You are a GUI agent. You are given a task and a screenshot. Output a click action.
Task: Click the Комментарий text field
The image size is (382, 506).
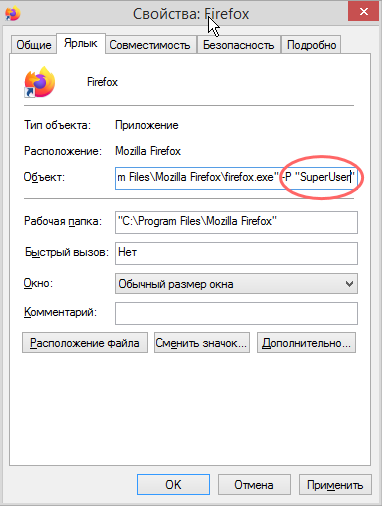click(x=236, y=313)
